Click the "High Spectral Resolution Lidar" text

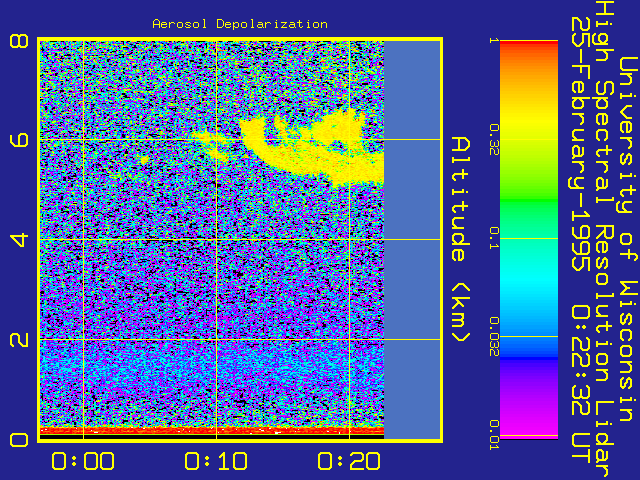tap(603, 241)
